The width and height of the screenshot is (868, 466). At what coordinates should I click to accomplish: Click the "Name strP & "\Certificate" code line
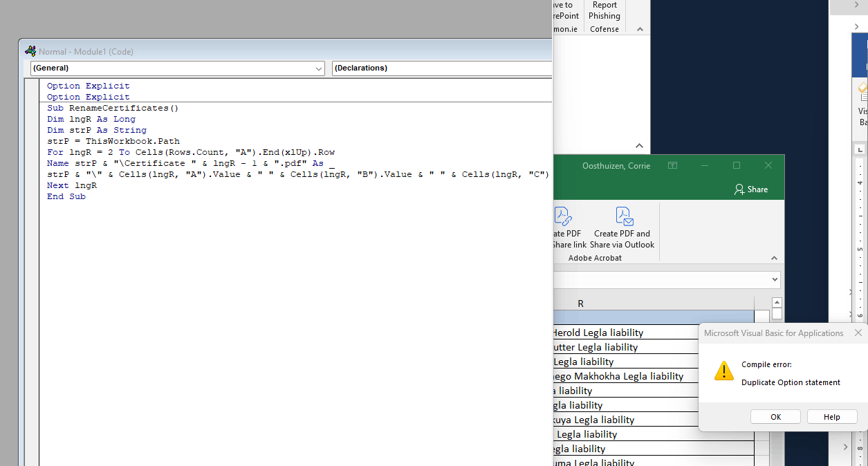click(191, 163)
